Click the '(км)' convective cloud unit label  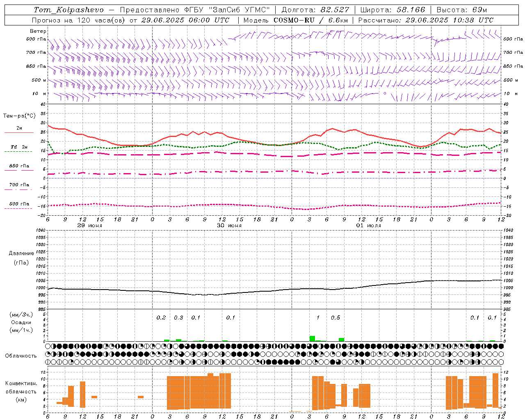[21, 399]
